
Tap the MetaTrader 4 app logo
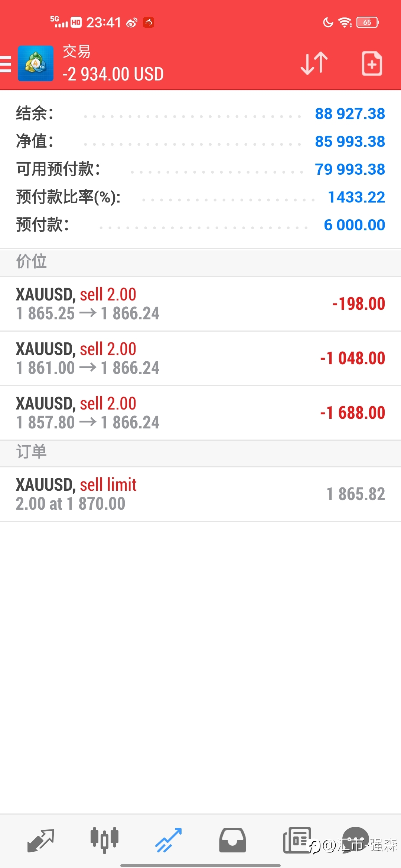(x=36, y=63)
